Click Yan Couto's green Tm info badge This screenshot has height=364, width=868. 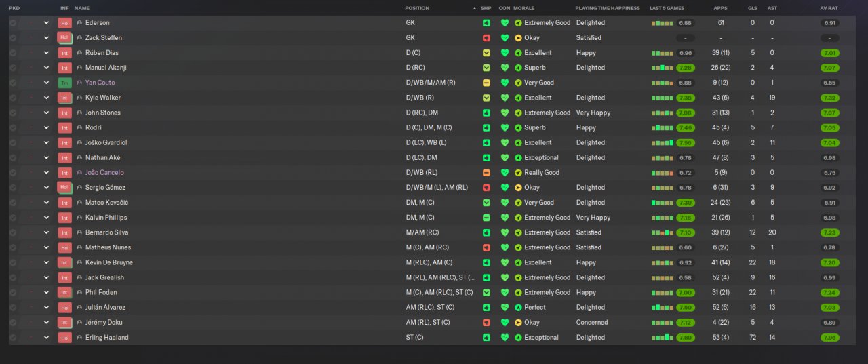point(64,83)
